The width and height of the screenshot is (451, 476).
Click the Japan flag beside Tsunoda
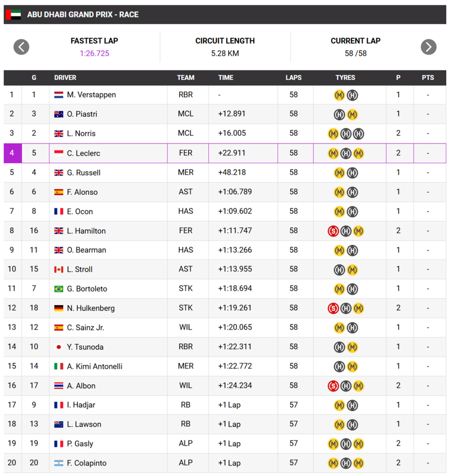[x=59, y=347]
